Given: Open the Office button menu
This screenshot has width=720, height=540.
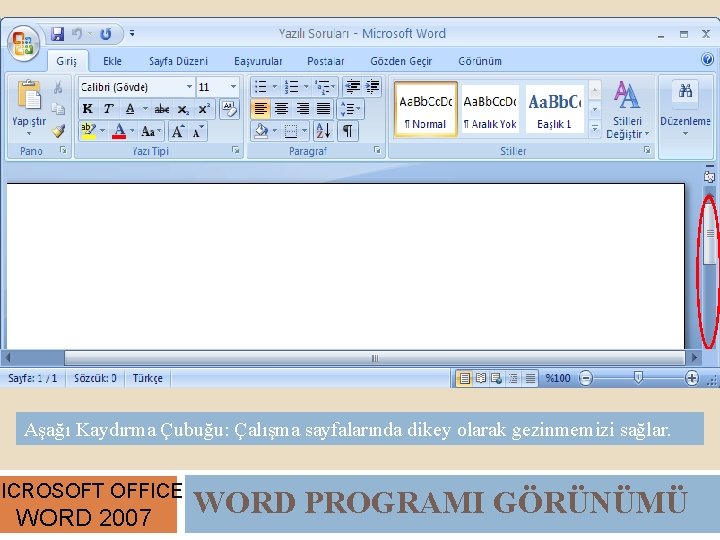Looking at the screenshot, I should tap(23, 44).
